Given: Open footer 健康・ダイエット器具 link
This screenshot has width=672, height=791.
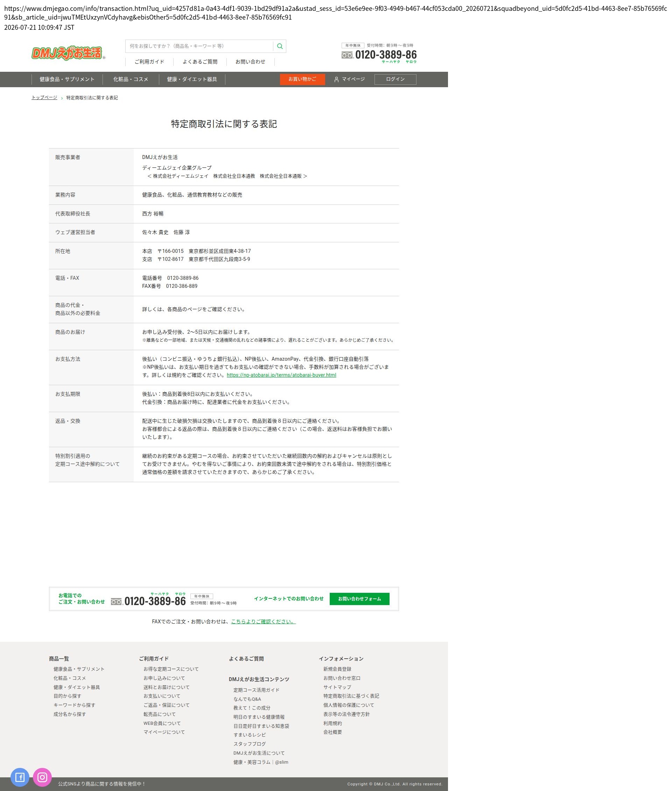Looking at the screenshot, I should (77, 687).
